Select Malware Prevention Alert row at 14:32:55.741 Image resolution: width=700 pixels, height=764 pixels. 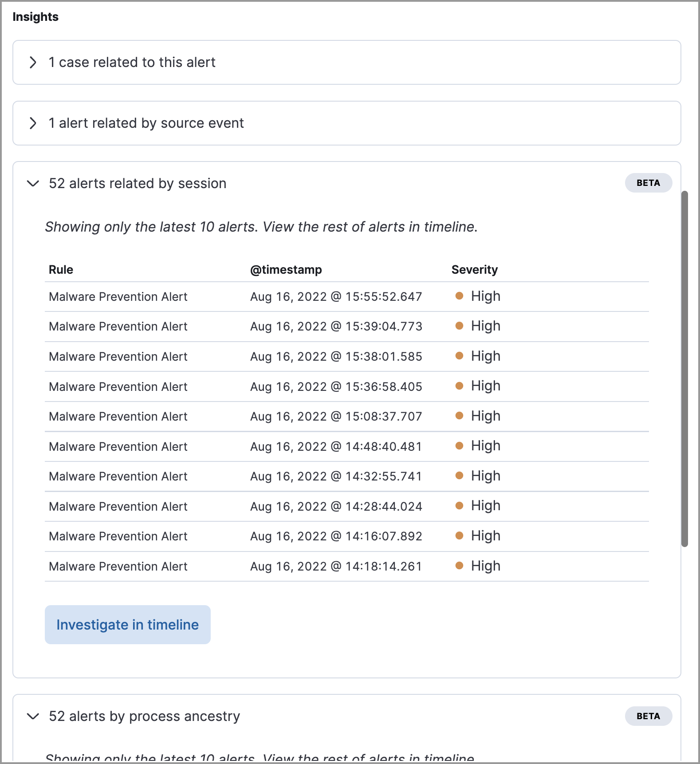click(x=118, y=477)
